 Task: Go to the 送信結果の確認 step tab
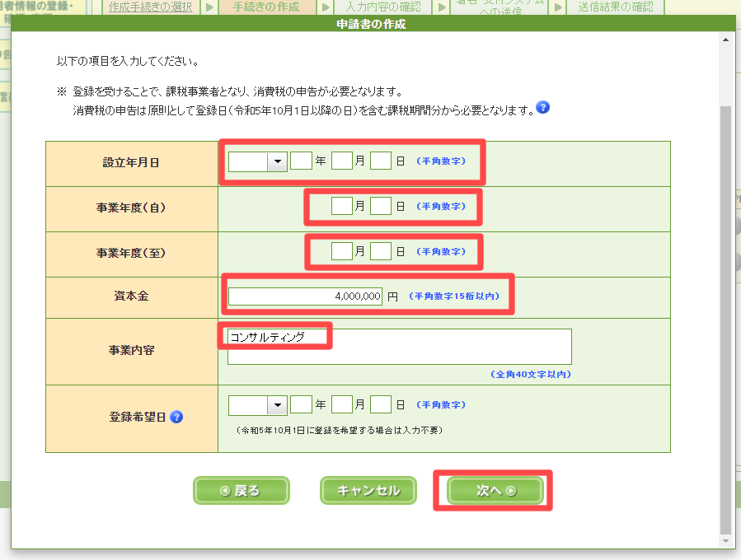click(615, 7)
